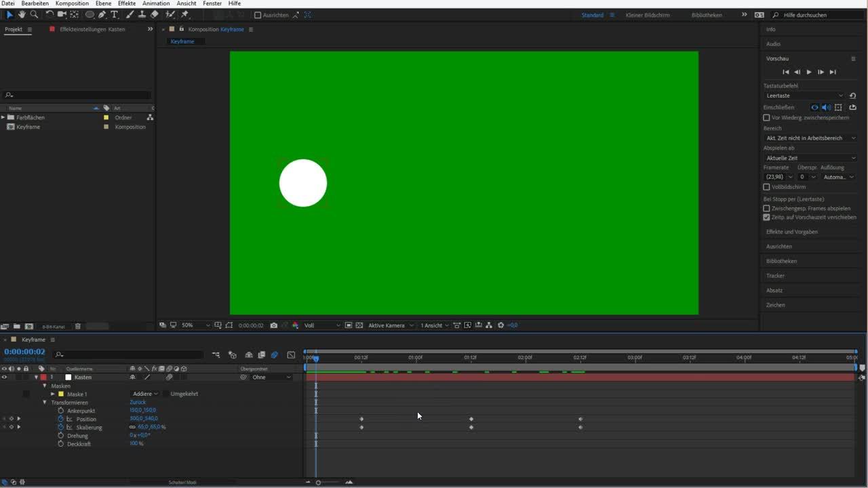Open Effekte und Vorgaben panel
This screenshot has width=868, height=488.
(791, 232)
